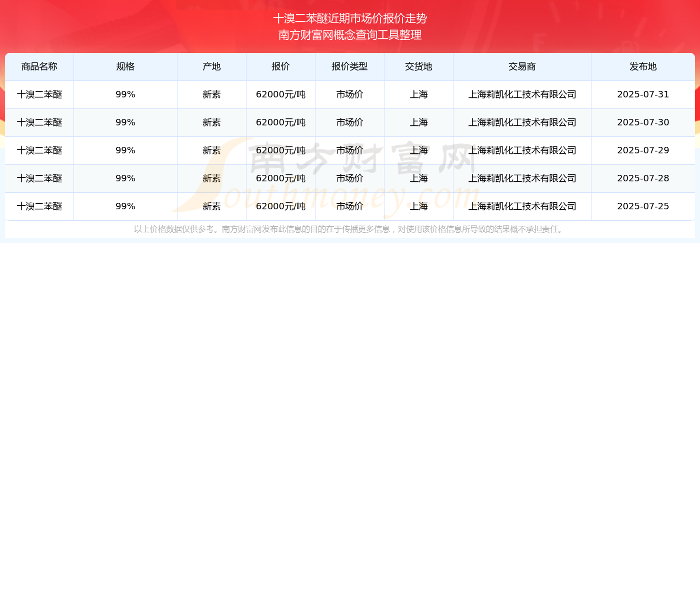Click 十溴二苯醚 in the 2025-07-30 row

[39, 122]
